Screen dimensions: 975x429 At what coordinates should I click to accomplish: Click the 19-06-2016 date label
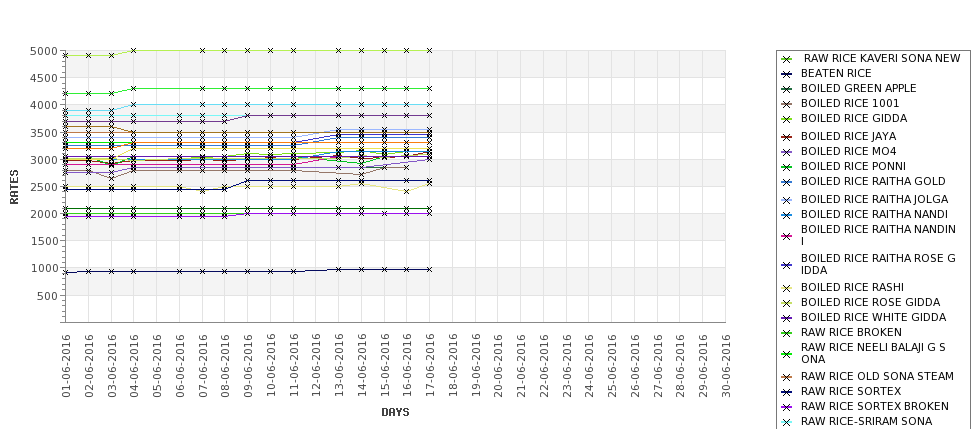(x=475, y=366)
